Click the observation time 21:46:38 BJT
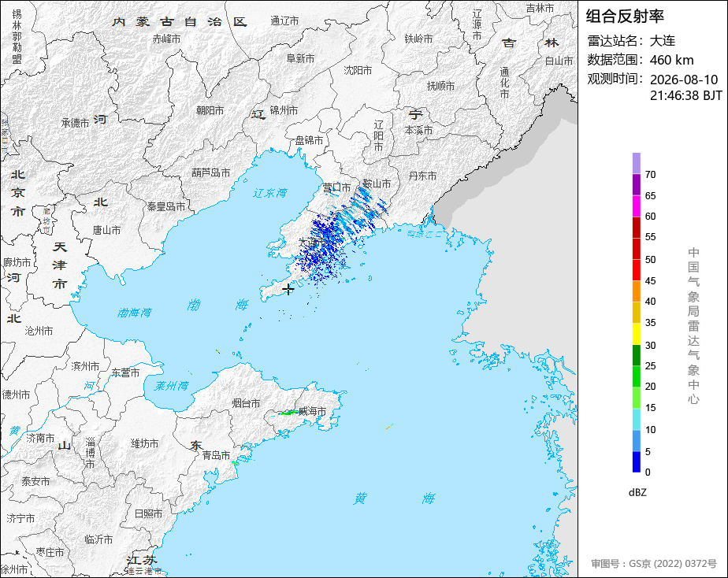The width and height of the screenshot is (728, 578). click(685, 95)
